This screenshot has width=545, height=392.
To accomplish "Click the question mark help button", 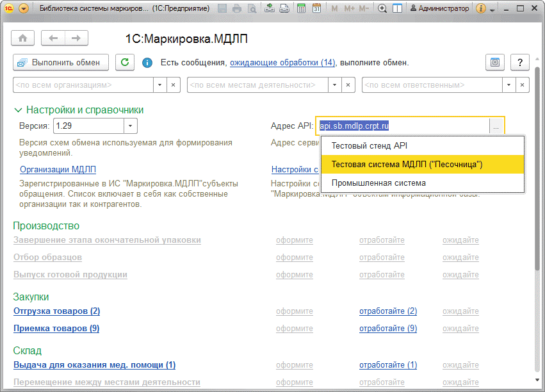I will coord(519,62).
